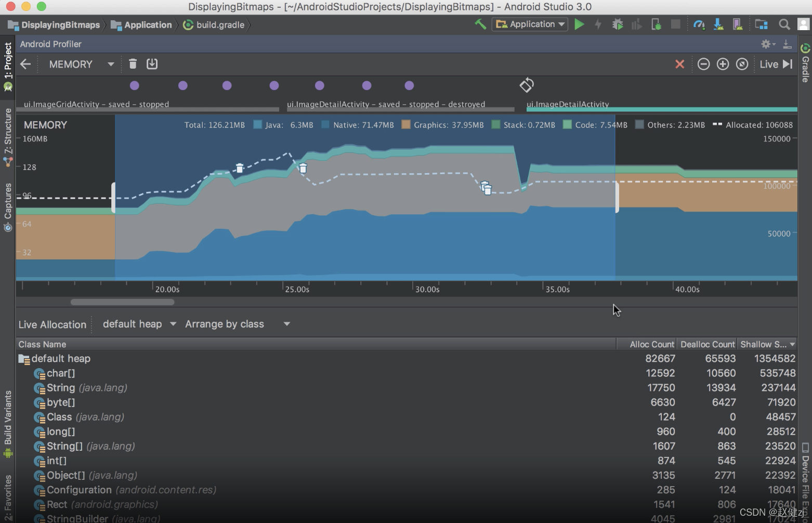Zoom in the timeline

[723, 64]
